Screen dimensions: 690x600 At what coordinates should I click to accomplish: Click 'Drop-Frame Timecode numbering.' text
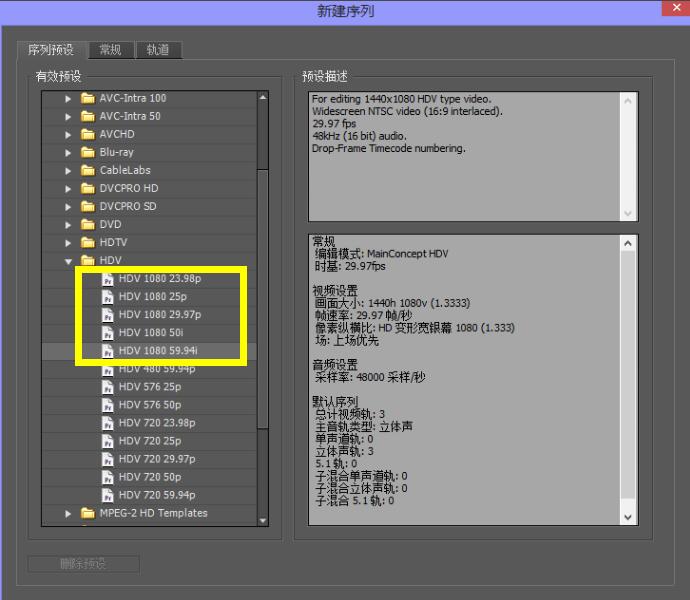[389, 148]
